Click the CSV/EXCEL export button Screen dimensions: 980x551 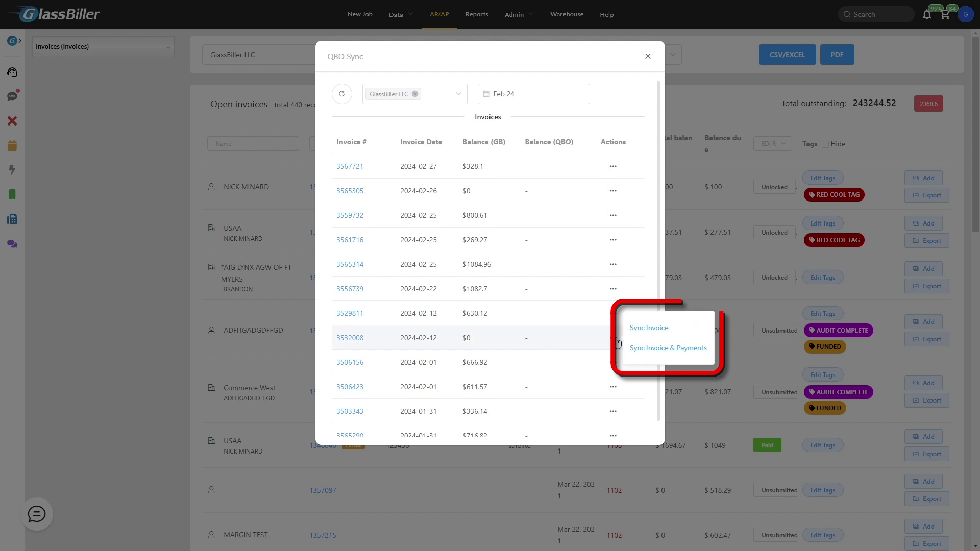tap(787, 55)
